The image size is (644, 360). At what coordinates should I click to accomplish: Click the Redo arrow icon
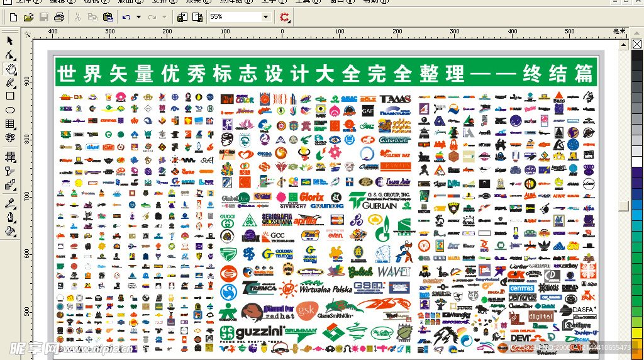pyautogui.click(x=152, y=17)
